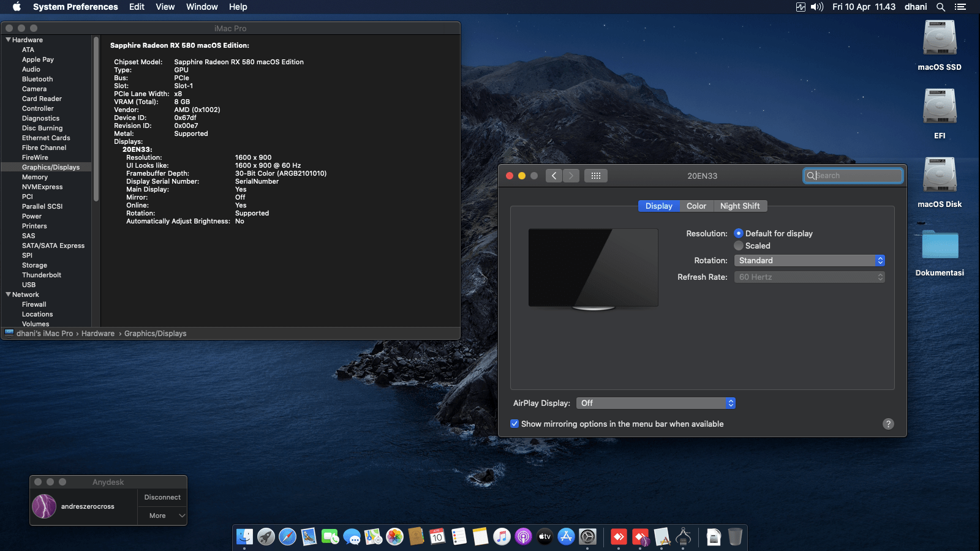Switch to the Color tab
This screenshot has height=551, width=980.
coord(696,206)
